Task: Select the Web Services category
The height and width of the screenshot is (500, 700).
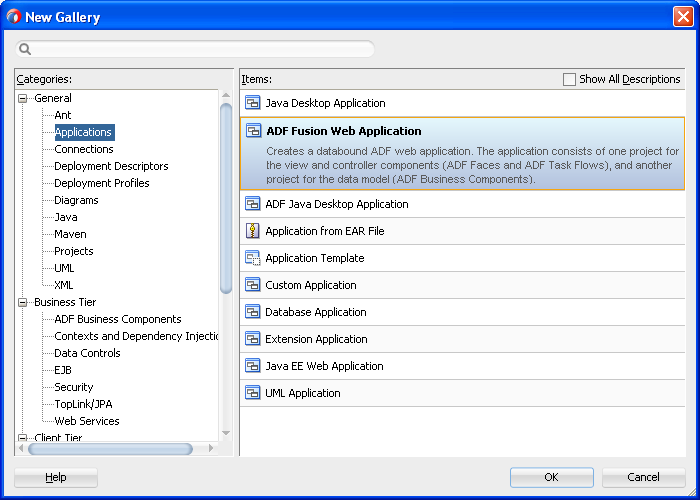Action: pyautogui.click(x=87, y=421)
